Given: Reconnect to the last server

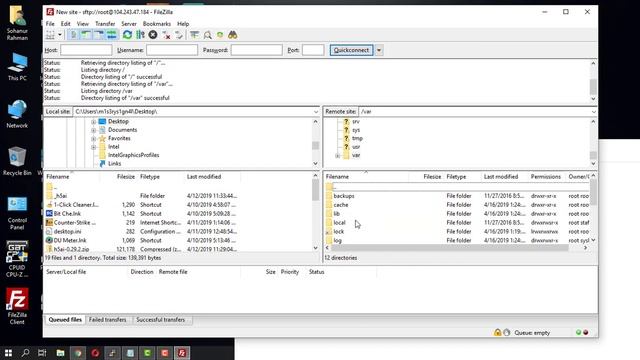Looking at the screenshot, I should 179,35.
